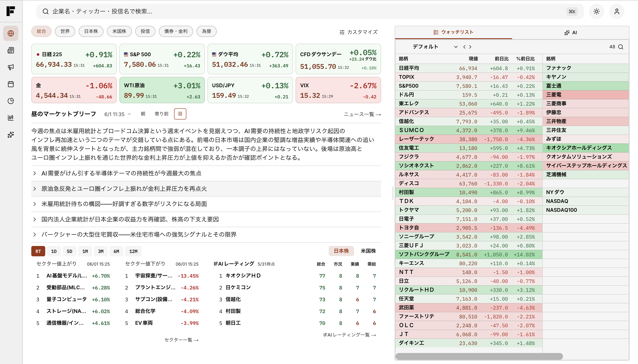Screen dimensions: 638x364
Task: Open the user account profile icon
Action: point(617,11)
